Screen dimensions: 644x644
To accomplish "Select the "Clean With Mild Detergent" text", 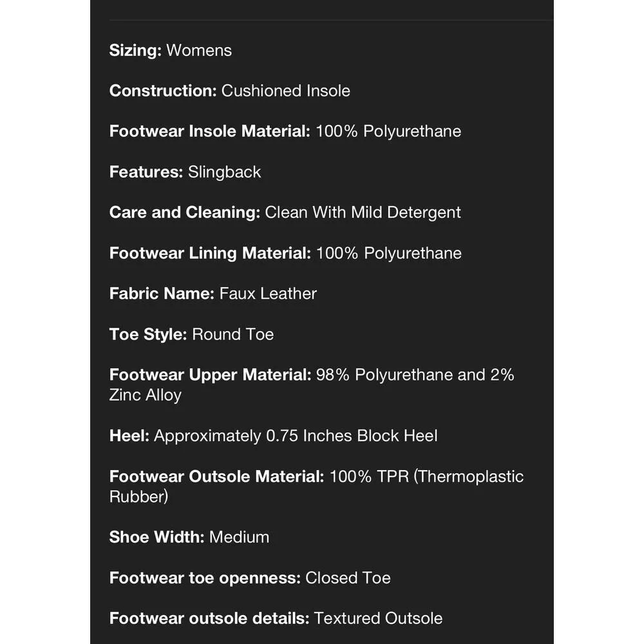I will 363,213.
